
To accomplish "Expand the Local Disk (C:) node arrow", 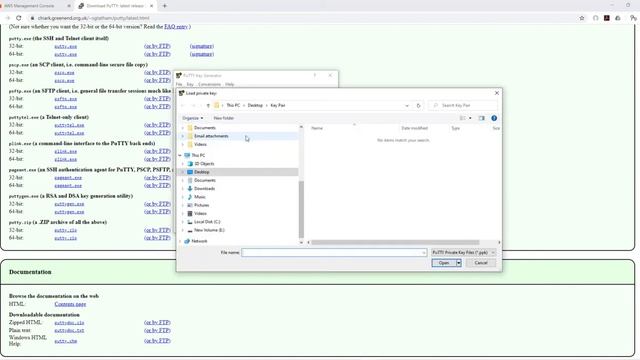I will coord(183,222).
